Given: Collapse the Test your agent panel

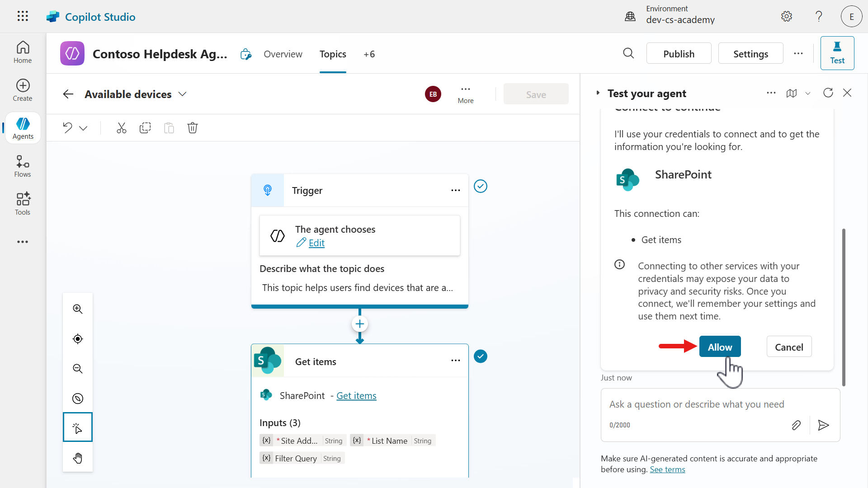Looking at the screenshot, I should click(598, 93).
